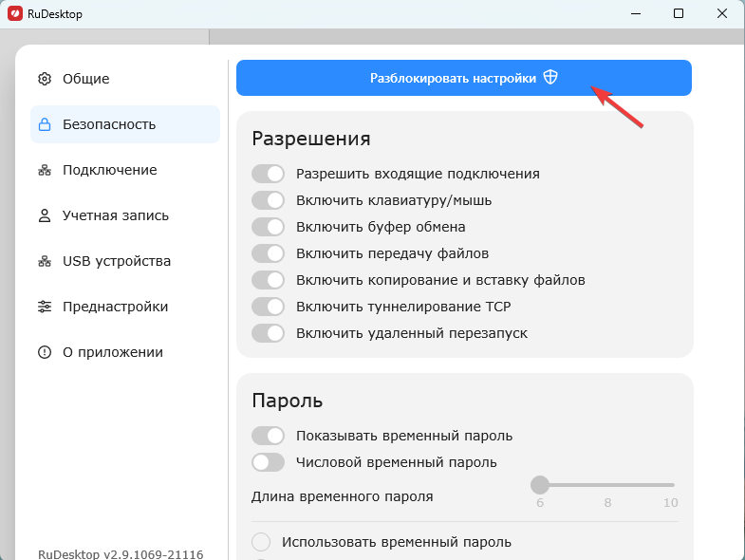The width and height of the screenshot is (745, 560).
Task: Click the Длина временного пароля label
Action: (x=342, y=496)
